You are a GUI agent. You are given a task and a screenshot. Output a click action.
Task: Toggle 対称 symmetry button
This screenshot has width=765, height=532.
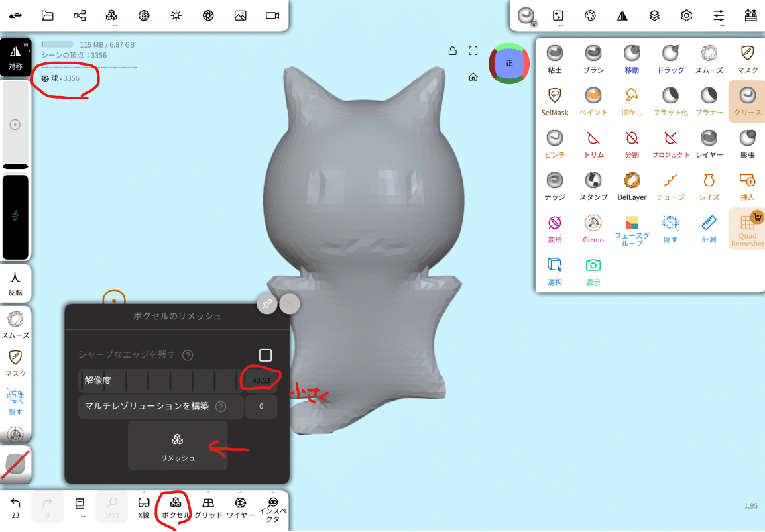pos(16,57)
